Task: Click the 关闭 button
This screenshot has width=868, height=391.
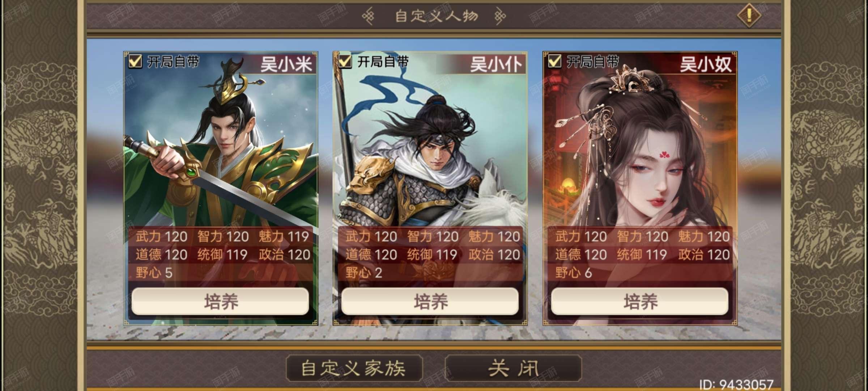Action: point(513,368)
